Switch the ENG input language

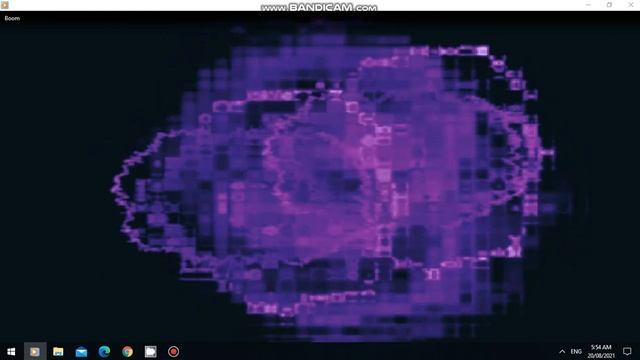[576, 351]
